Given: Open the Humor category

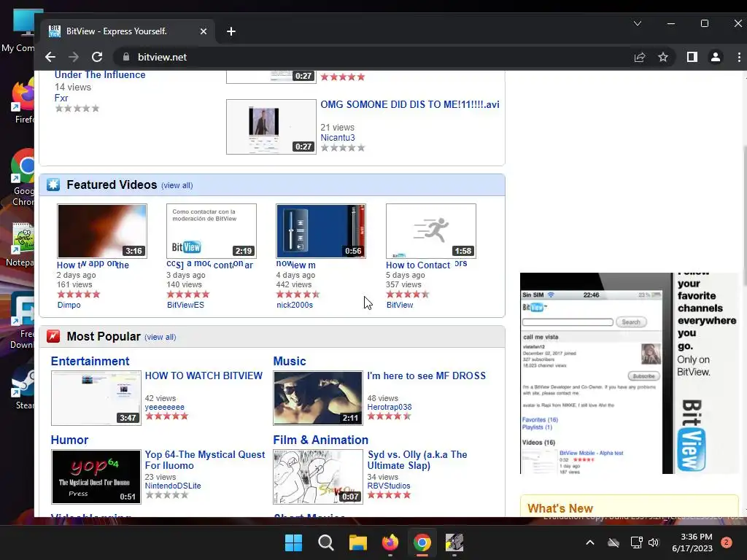Looking at the screenshot, I should pyautogui.click(x=69, y=440).
